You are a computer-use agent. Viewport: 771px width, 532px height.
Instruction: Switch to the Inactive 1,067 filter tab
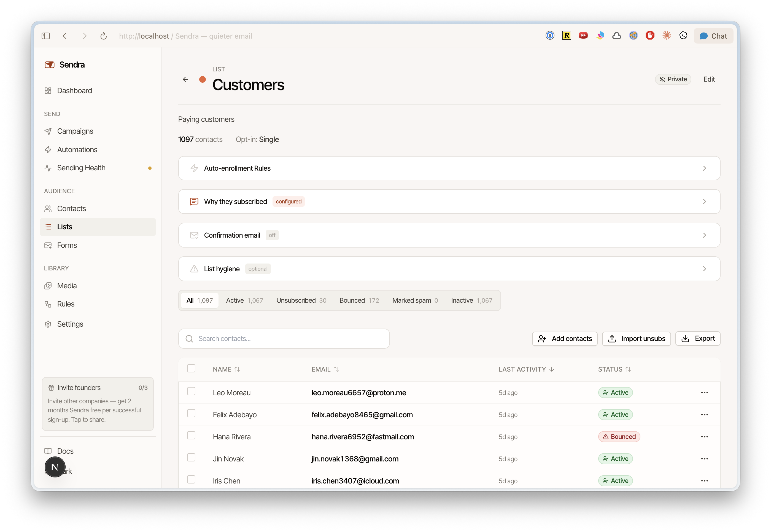(471, 301)
